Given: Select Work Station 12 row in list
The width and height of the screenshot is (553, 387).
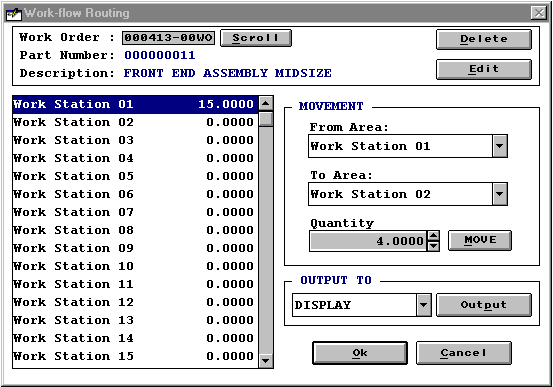Looking at the screenshot, I should [x=135, y=302].
